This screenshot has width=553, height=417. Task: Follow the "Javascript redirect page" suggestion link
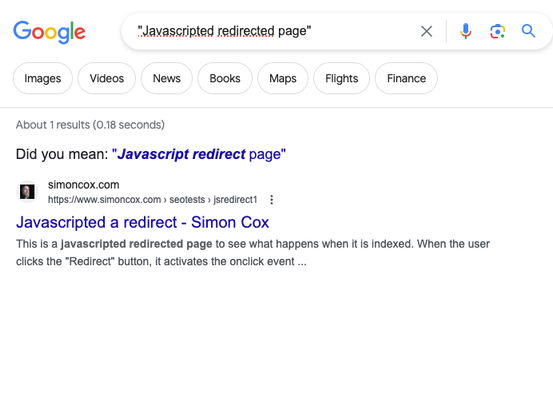(x=199, y=154)
